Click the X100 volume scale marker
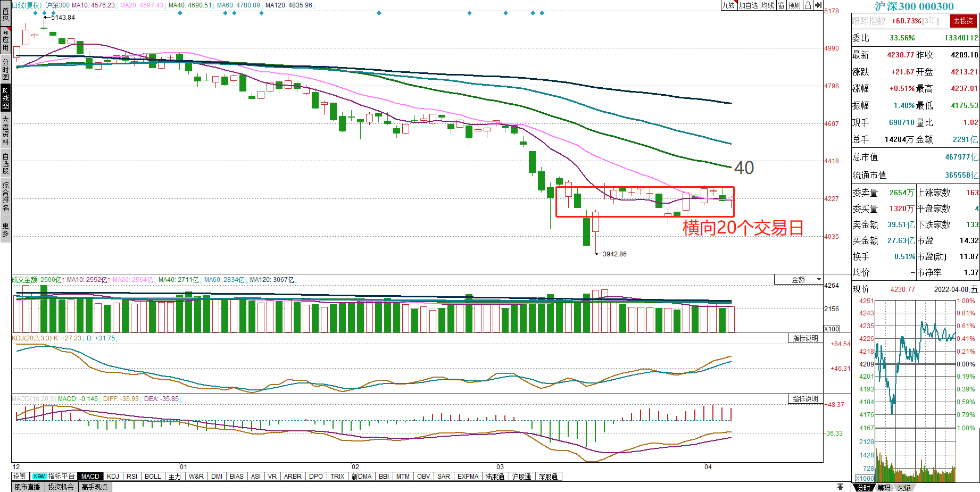Viewport: 980px width, 492px height. pyautogui.click(x=831, y=329)
